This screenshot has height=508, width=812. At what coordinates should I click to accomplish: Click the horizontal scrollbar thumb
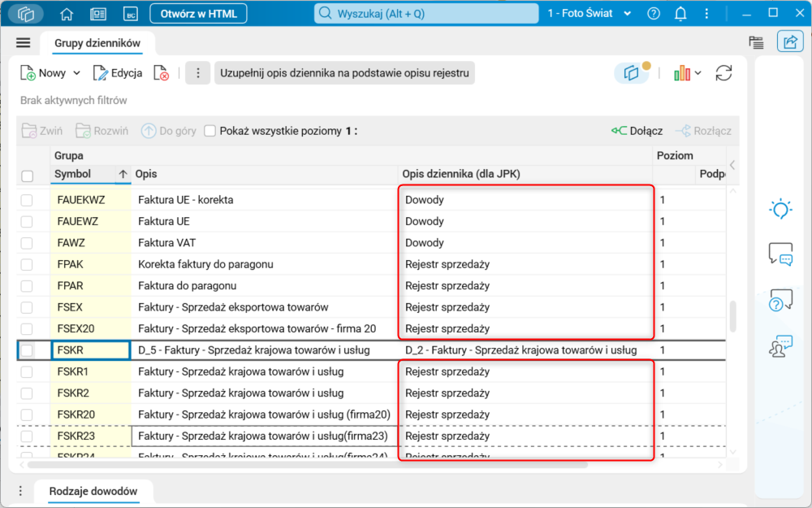(308, 465)
